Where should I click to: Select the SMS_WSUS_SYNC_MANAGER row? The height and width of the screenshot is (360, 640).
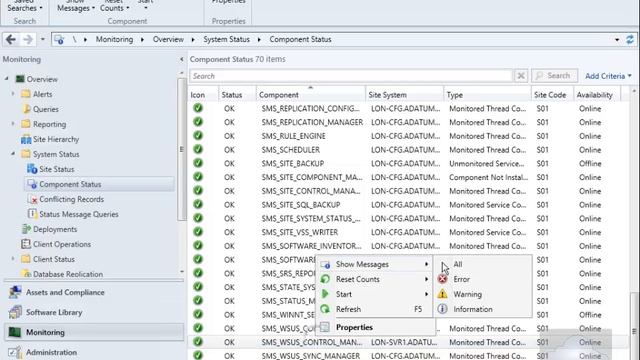[408, 355]
